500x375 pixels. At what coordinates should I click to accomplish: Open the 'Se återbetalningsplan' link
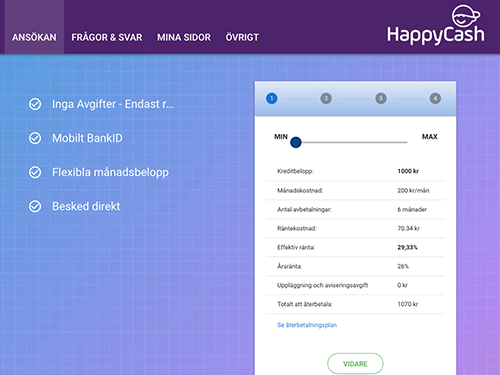click(x=307, y=325)
